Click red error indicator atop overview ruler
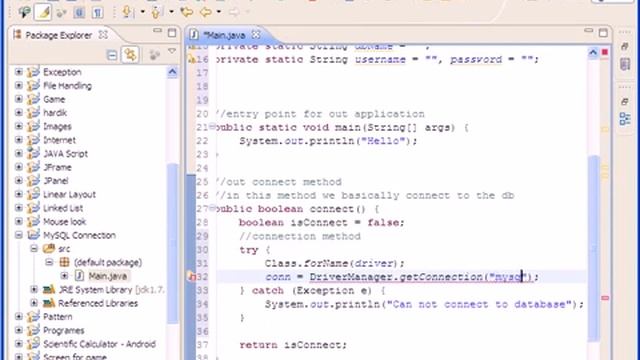The width and height of the screenshot is (640, 360). [x=605, y=52]
